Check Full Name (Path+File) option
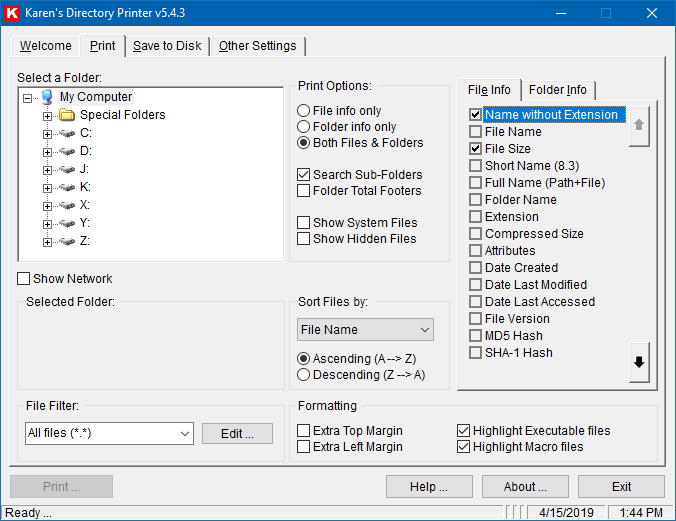The height and width of the screenshot is (521, 676). pos(475,183)
